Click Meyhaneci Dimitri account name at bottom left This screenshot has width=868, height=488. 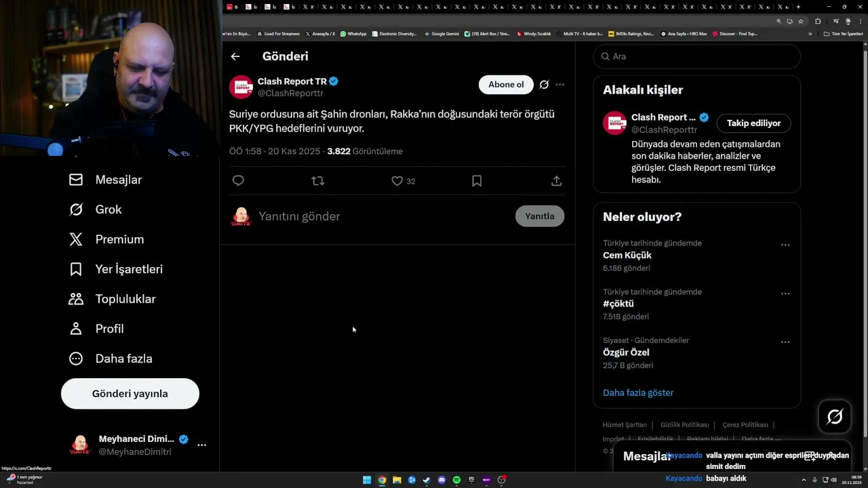click(x=136, y=439)
